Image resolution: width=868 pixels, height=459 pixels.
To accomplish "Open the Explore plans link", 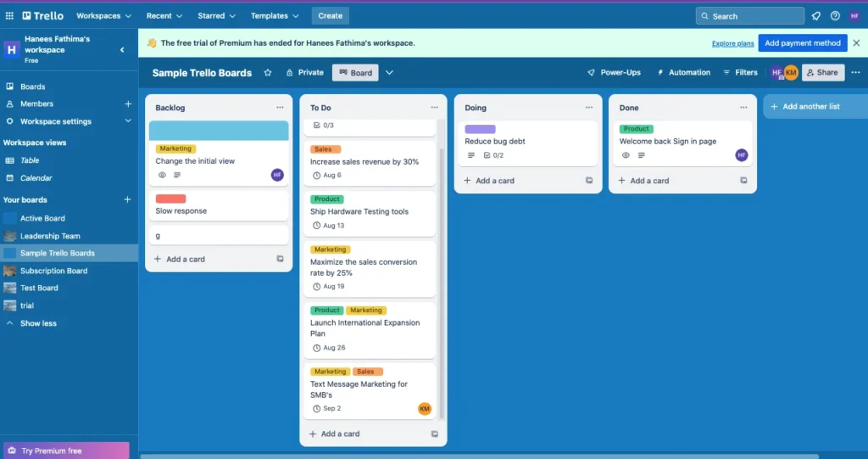I will point(732,43).
